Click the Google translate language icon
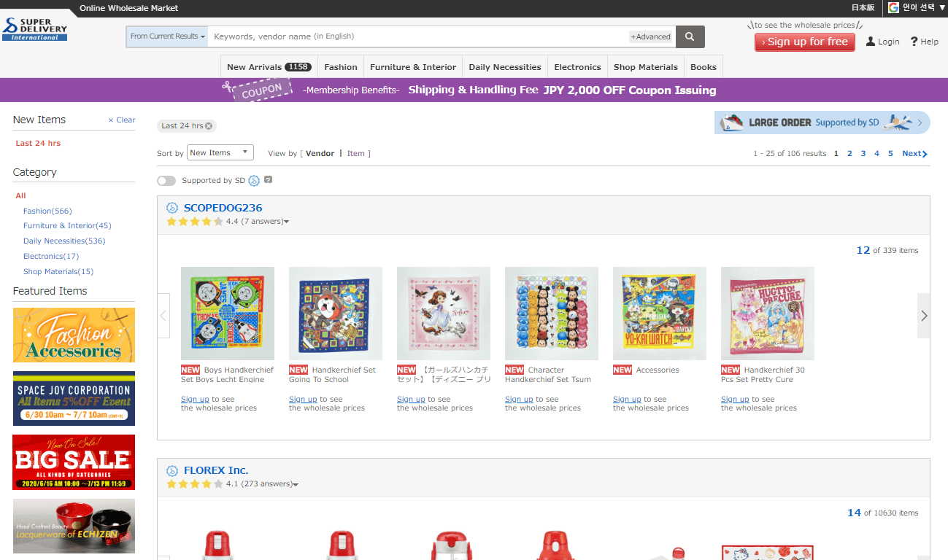This screenshot has width=948, height=560. click(893, 7)
